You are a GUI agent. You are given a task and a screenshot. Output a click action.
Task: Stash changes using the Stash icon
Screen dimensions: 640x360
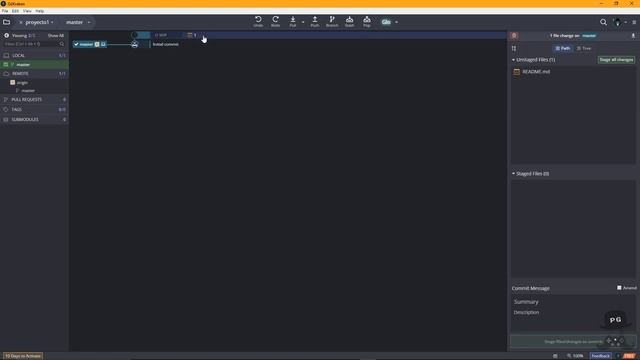click(349, 21)
